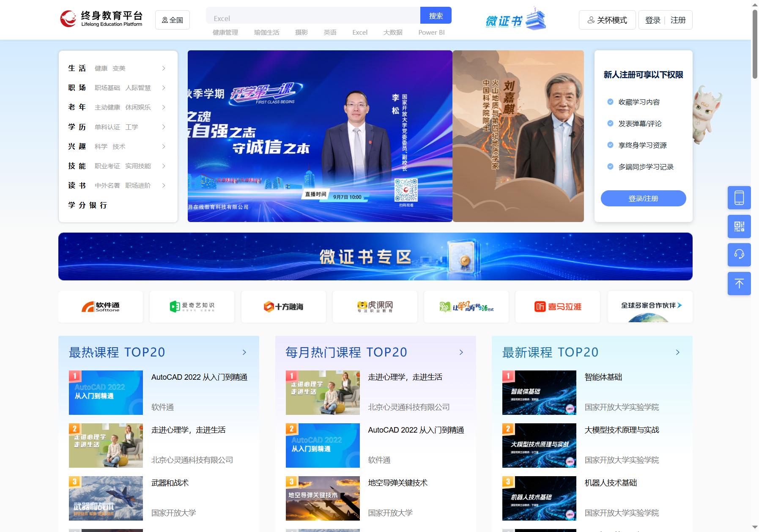
Task: Toggle 关怀模式 accessibility mode
Action: point(607,20)
